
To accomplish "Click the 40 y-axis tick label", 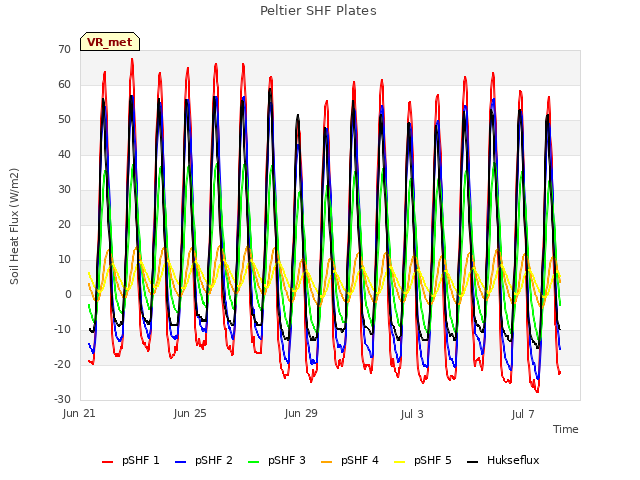I will click(x=64, y=154).
